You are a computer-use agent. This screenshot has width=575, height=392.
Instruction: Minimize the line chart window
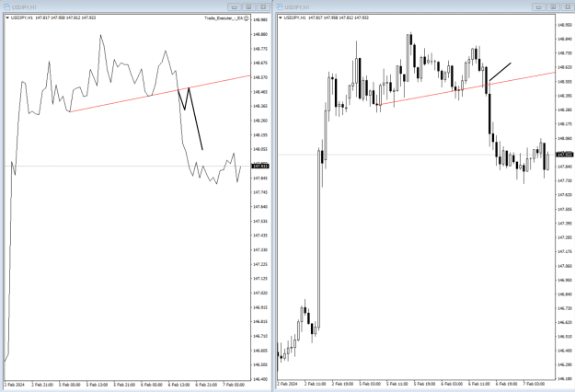(x=235, y=7)
